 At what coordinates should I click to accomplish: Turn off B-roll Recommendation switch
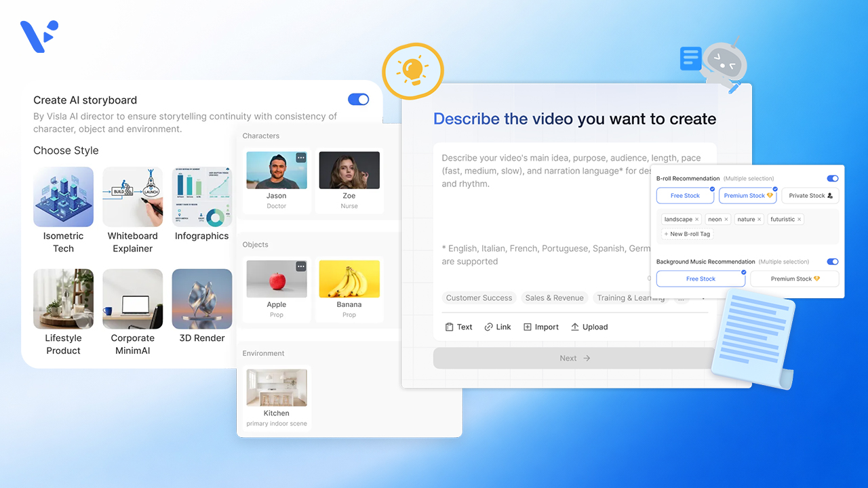click(x=832, y=179)
